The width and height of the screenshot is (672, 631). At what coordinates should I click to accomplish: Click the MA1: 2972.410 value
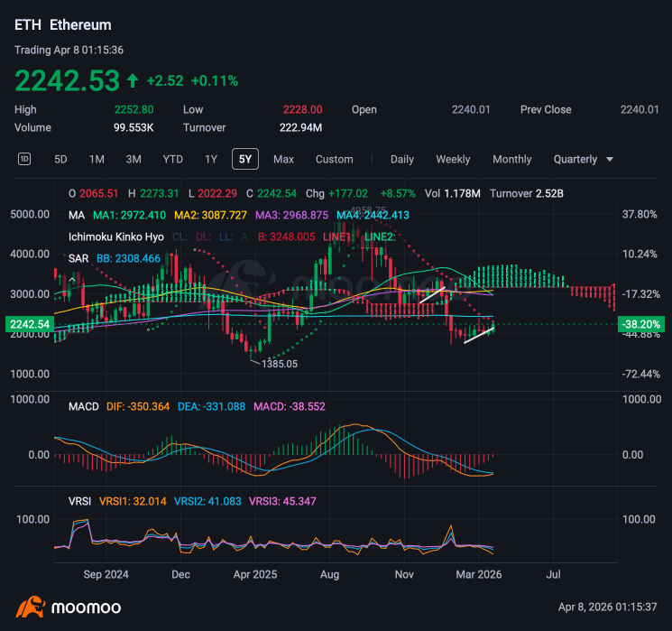[129, 215]
